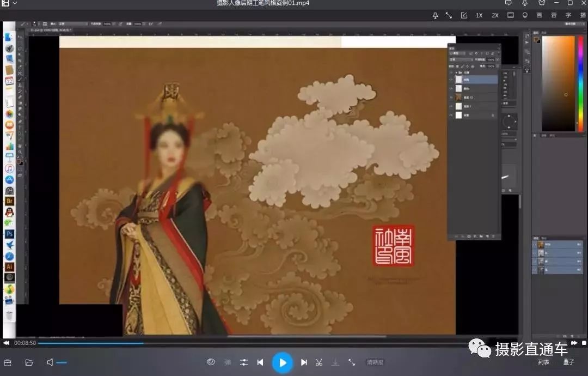Select the highlighted layer in Layers panel

tap(476, 80)
